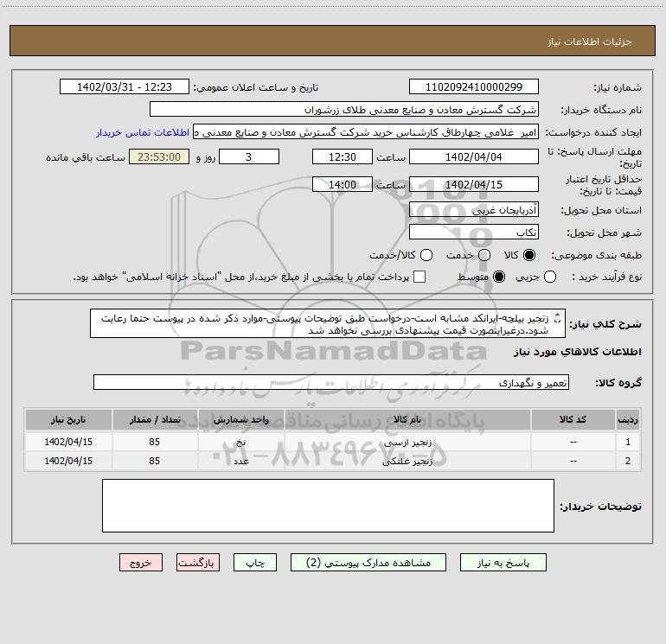The image size is (666, 644).
Task: Click the شماره نیاز field 1102092410000299
Action: pos(474,87)
